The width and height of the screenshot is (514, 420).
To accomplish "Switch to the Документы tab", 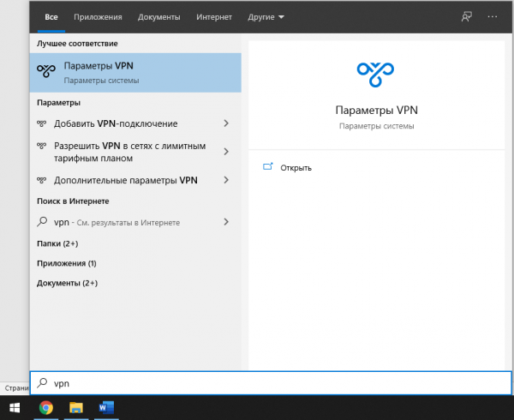I will click(158, 16).
